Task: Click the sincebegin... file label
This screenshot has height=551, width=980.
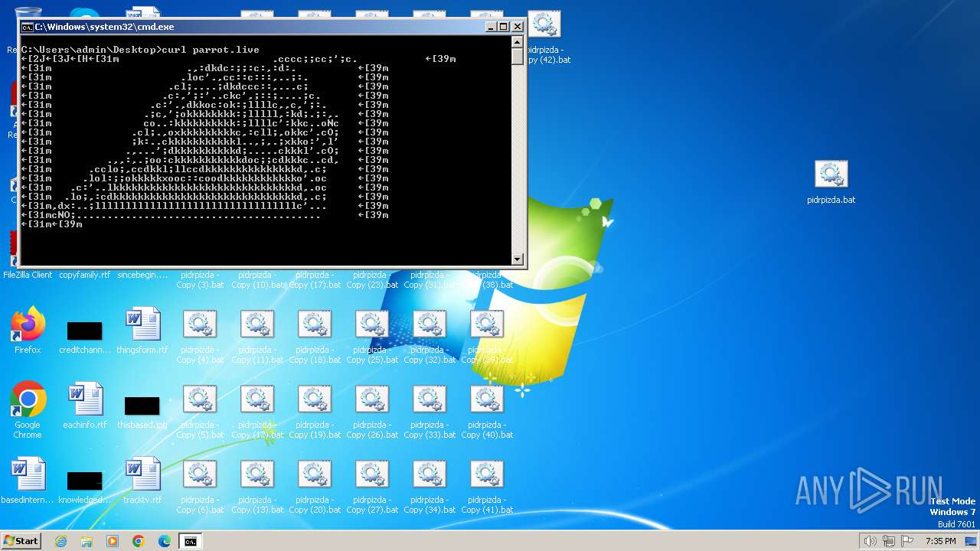Action: pyautogui.click(x=142, y=275)
